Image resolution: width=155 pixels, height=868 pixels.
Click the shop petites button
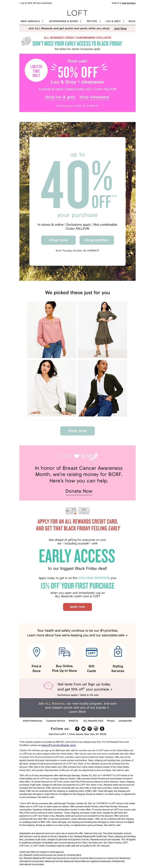96,240
